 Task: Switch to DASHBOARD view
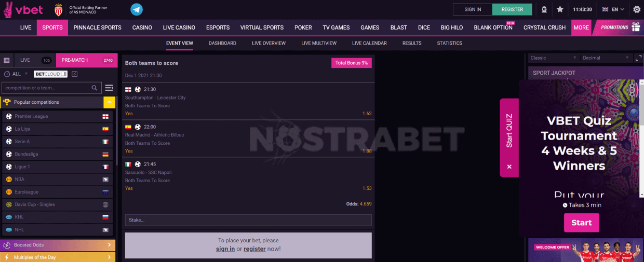[222, 43]
